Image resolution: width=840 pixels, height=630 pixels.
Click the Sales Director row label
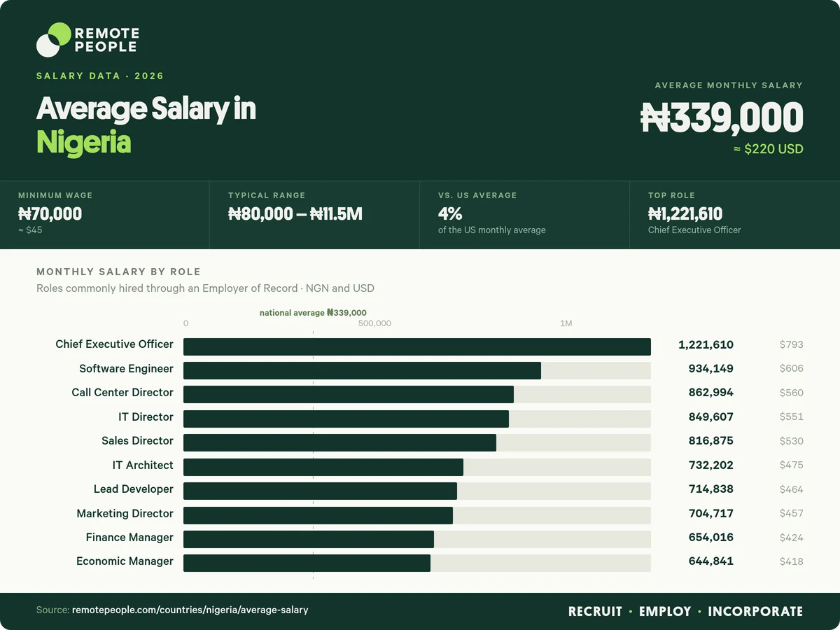click(x=137, y=440)
